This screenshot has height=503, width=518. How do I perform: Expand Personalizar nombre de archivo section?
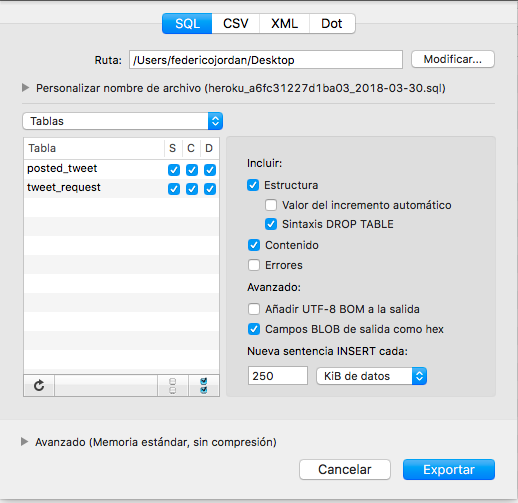pyautogui.click(x=25, y=88)
